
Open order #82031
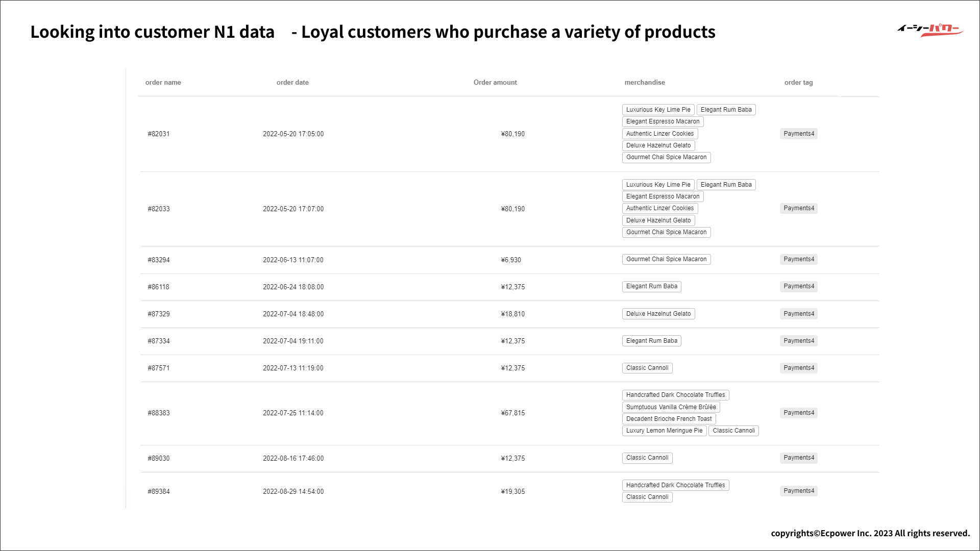coord(159,134)
